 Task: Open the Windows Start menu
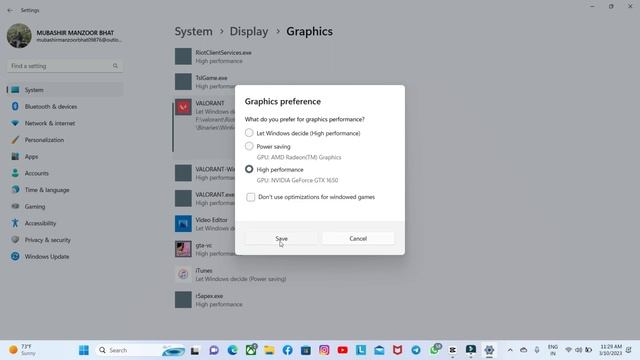(84, 350)
